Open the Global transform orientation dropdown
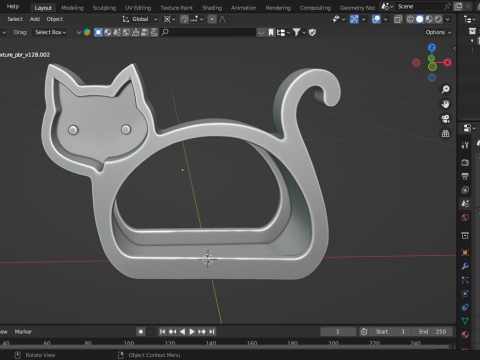 click(x=140, y=19)
